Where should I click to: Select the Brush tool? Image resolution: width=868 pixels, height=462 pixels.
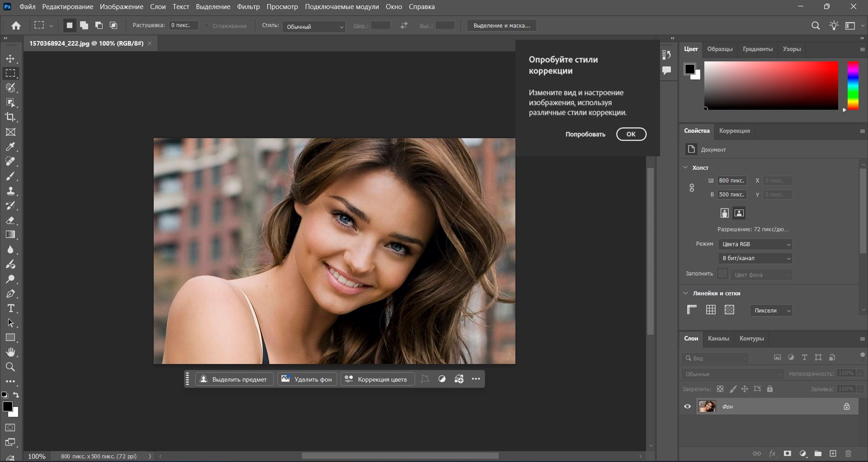coord(10,176)
